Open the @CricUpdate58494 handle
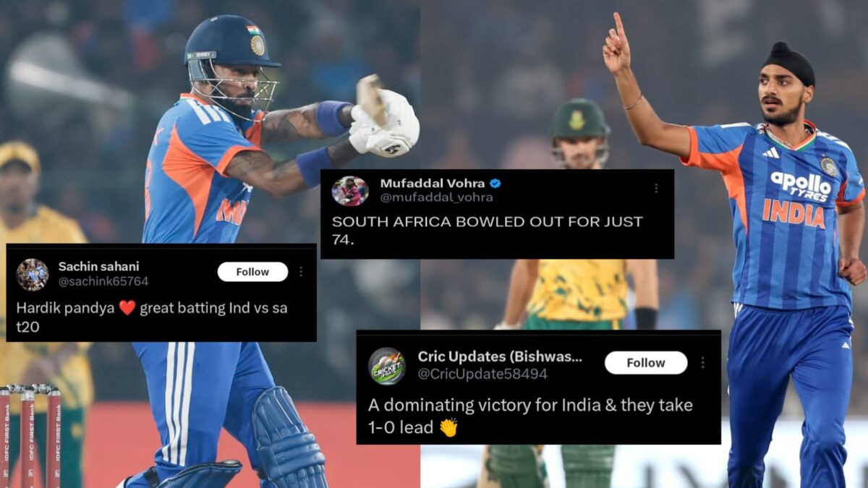 pyautogui.click(x=482, y=374)
